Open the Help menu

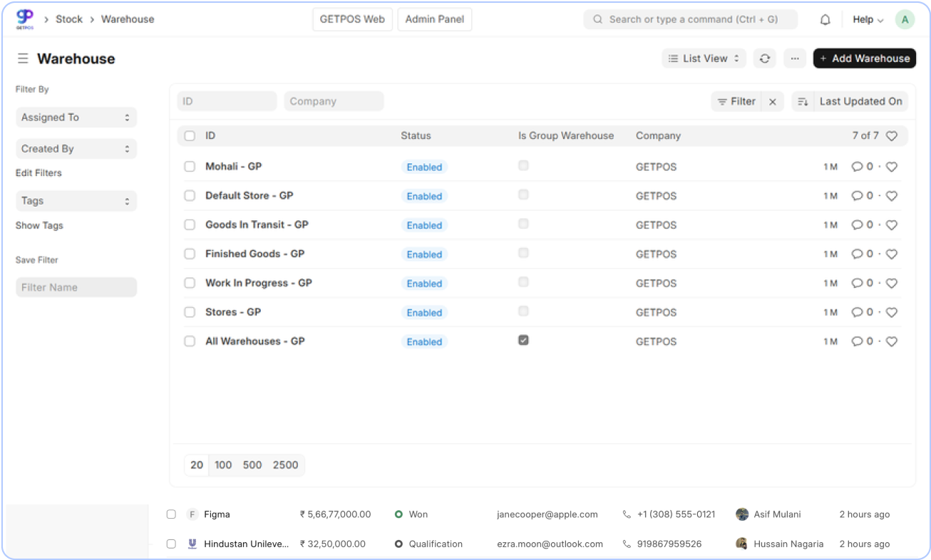[x=868, y=20]
